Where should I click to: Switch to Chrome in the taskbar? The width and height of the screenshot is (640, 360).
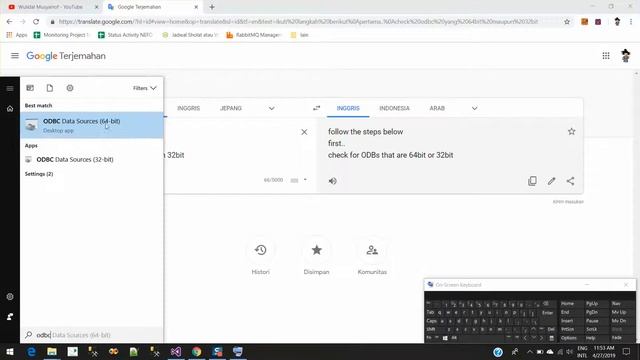click(x=196, y=351)
